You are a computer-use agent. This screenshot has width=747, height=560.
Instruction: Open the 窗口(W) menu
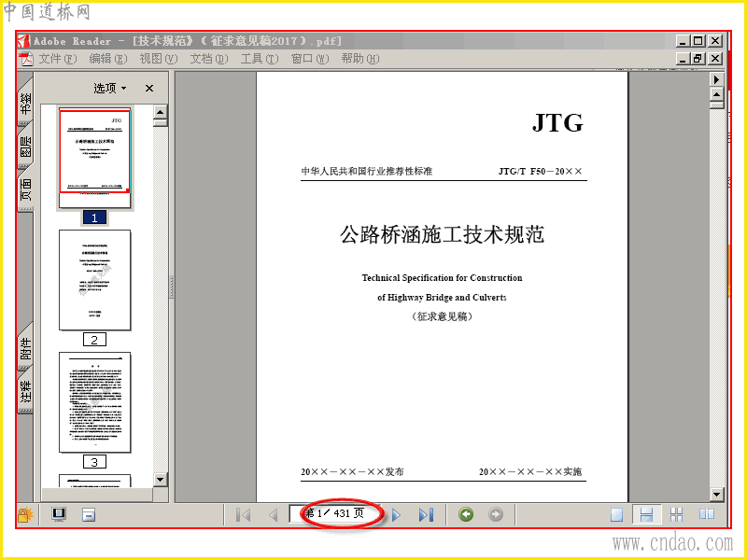tap(310, 59)
